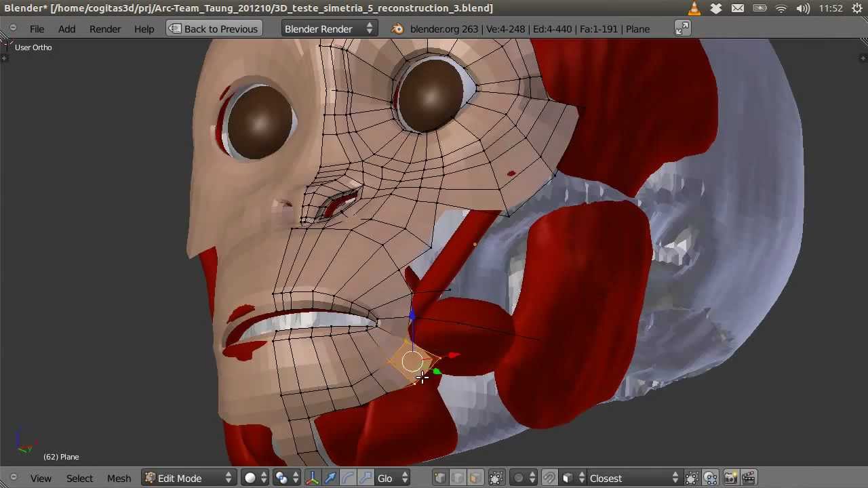
Task: Click the VLC cone tray icon
Action: 694,8
